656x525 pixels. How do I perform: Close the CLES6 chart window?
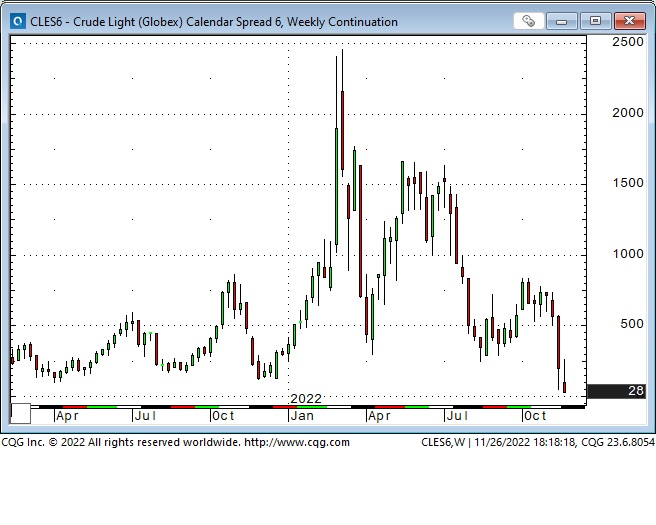[x=629, y=21]
